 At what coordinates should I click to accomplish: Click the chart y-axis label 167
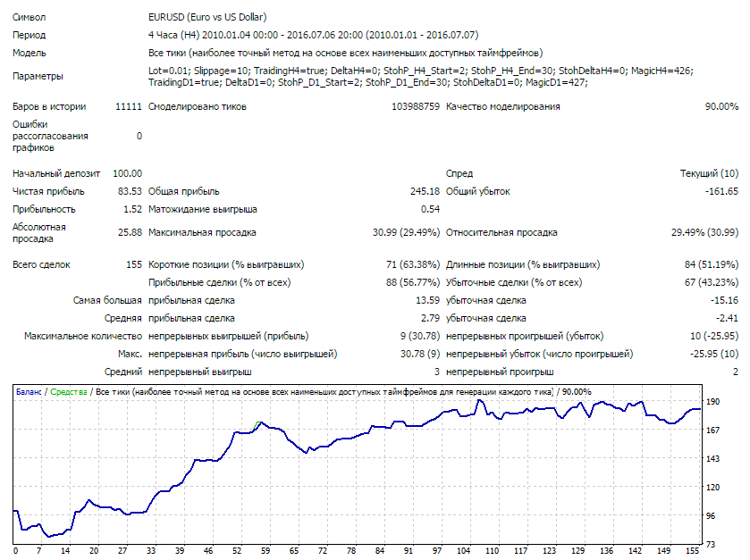(712, 430)
